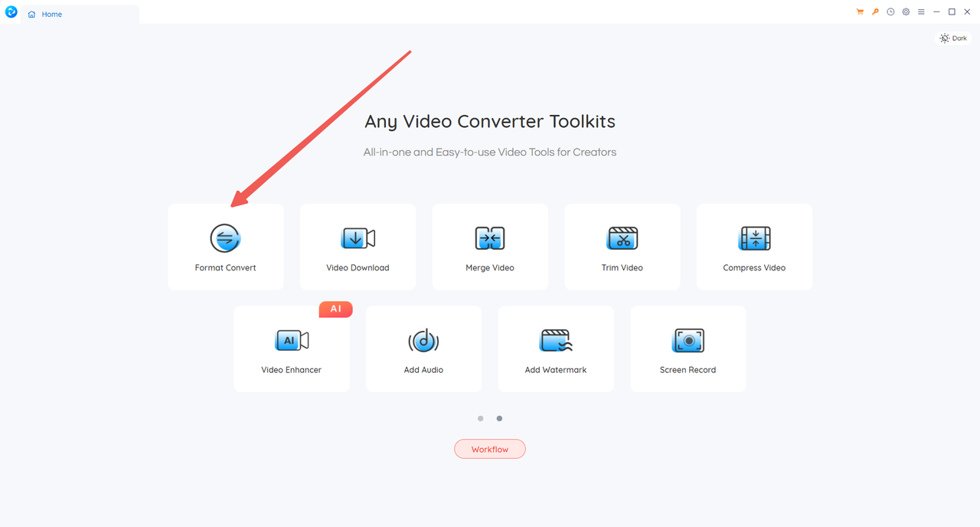Open the hamburger menu icon
This screenshot has width=980, height=527.
921,12
